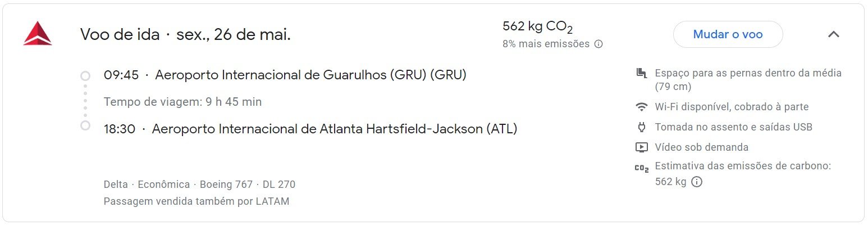Select the 562 kg CO2 emissions value
Viewport: 868px width, 225px height.
click(x=538, y=26)
